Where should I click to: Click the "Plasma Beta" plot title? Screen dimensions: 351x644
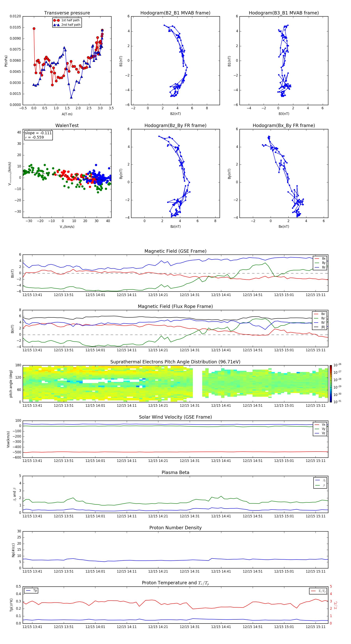point(175,473)
